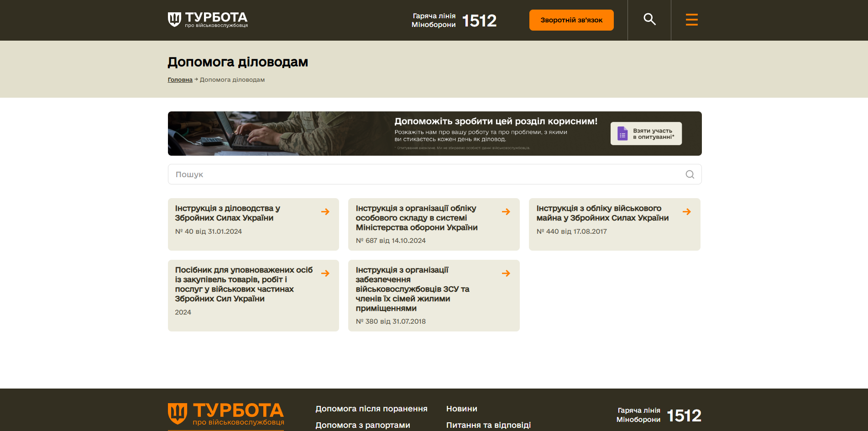Click arrow icon on обліку військового майна card
The height and width of the screenshot is (431, 868).
pyautogui.click(x=686, y=211)
